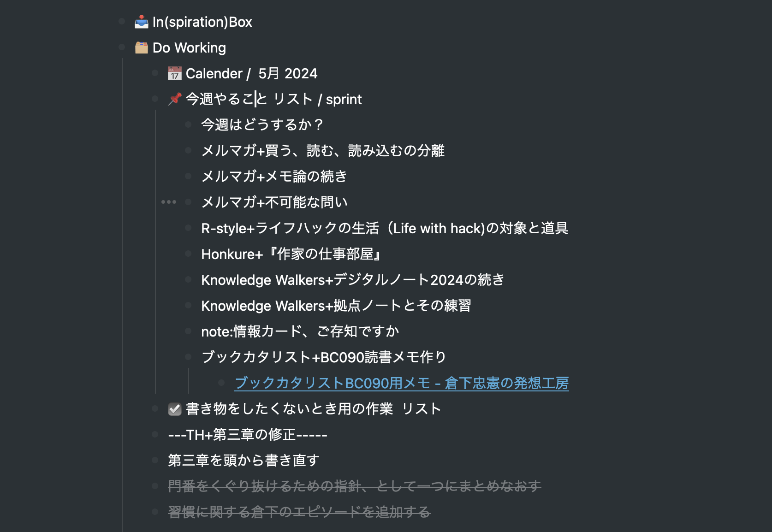Click the Do Working folder icon
772x532 pixels.
[141, 47]
